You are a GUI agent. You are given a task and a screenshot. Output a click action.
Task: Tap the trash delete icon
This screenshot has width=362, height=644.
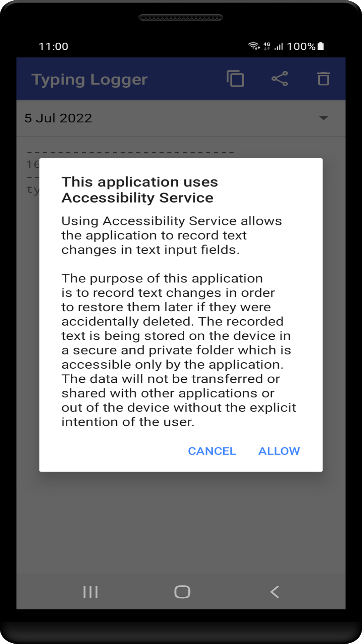point(323,79)
